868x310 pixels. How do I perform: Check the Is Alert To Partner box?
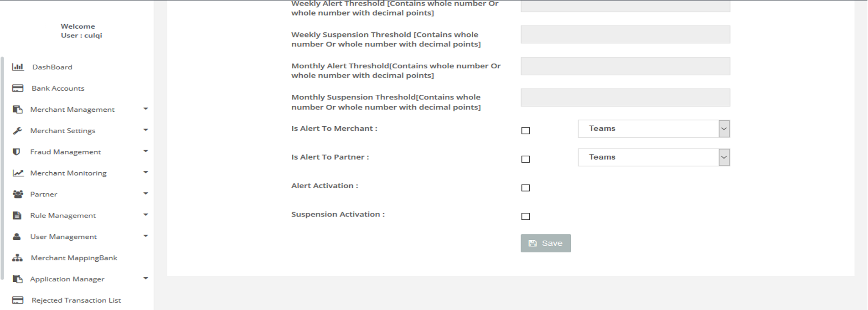(526, 159)
